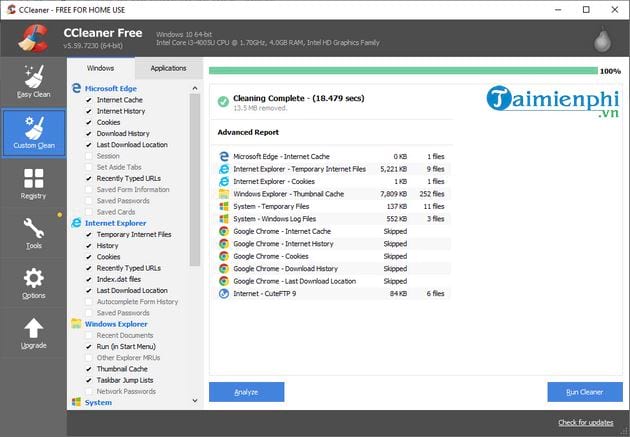The height and width of the screenshot is (437, 630).
Task: Enable the Network Passwords checkbox
Action: coord(89,391)
